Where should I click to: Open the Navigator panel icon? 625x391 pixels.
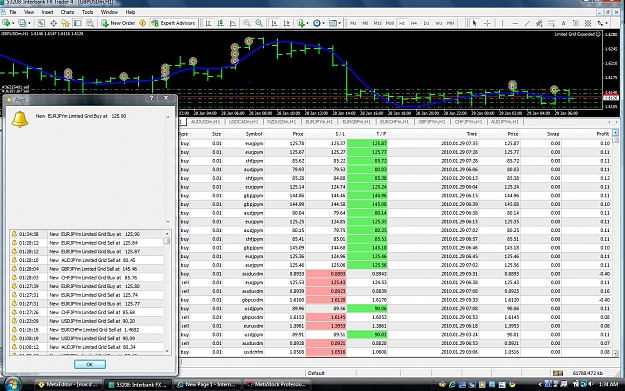coord(65,23)
